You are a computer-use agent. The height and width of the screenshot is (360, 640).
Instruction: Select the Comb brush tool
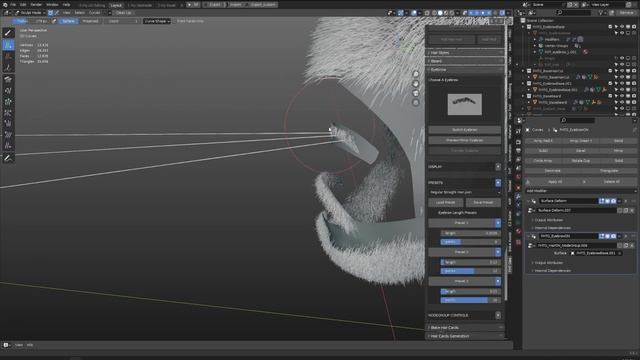tap(8, 79)
